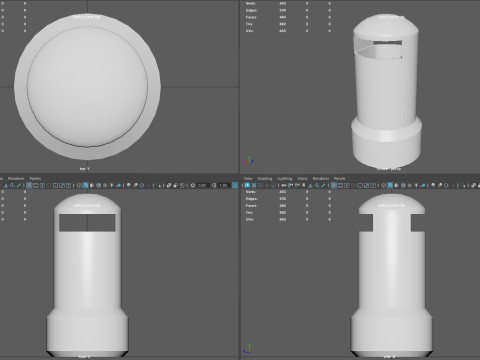Click the gamma value field showing 1.00
Screen dimensions: 480x360
tap(223, 185)
